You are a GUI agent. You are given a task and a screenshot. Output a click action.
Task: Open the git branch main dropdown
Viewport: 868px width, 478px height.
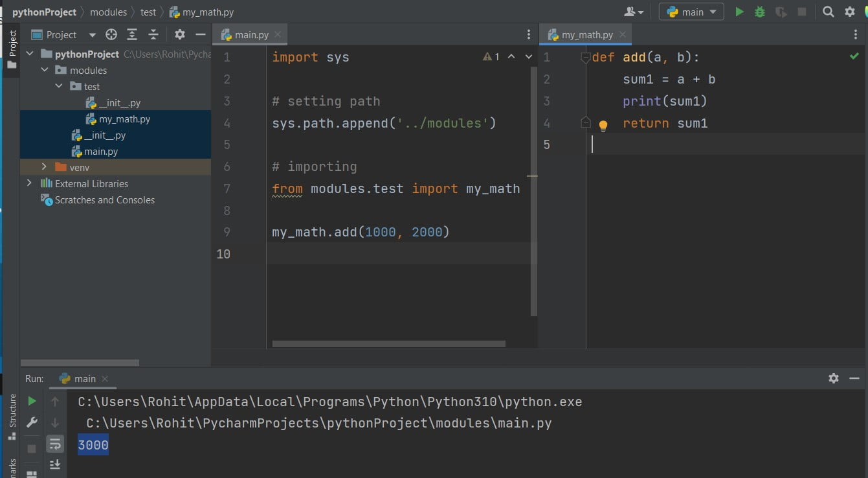tap(691, 11)
